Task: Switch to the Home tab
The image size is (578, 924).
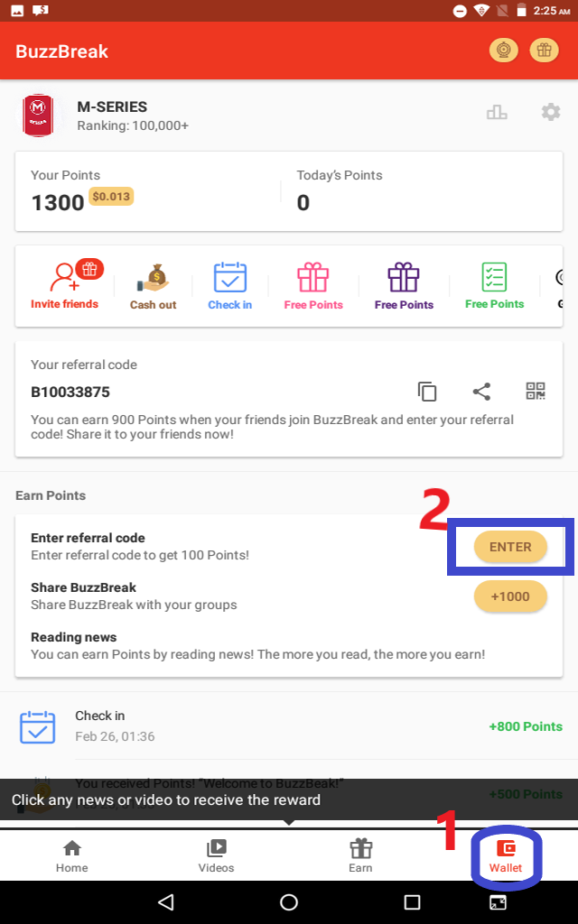Action: pyautogui.click(x=72, y=855)
